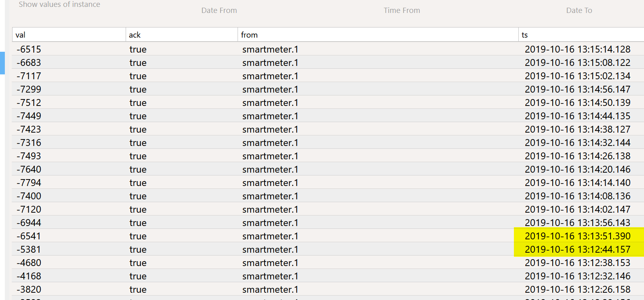Click smartmeter.1 in the -7400 row
Screen dimensions: 644x300
pos(270,196)
